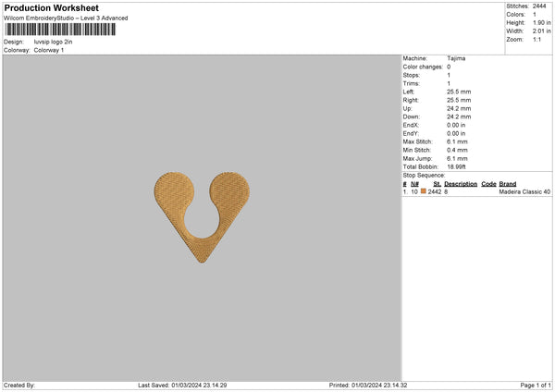This screenshot has height=392, width=555.
Task: Click the 'Max Jump:' label
Action: (x=417, y=158)
